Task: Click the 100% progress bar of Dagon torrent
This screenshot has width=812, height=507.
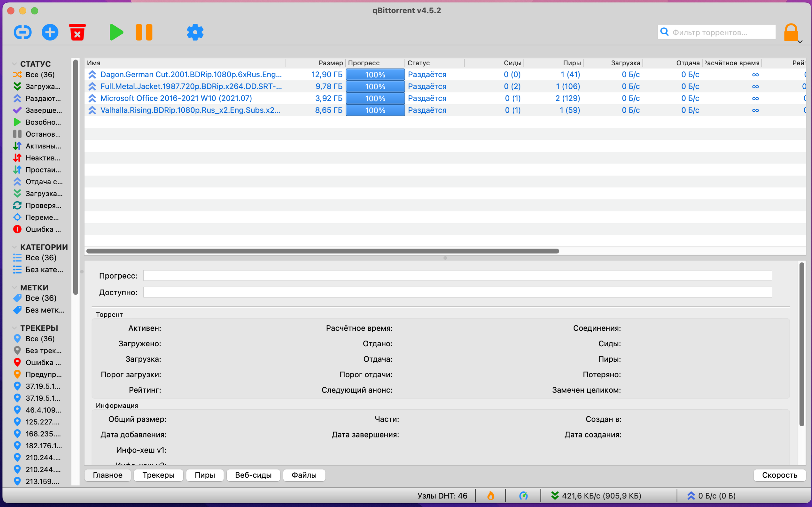Action: tap(375, 75)
